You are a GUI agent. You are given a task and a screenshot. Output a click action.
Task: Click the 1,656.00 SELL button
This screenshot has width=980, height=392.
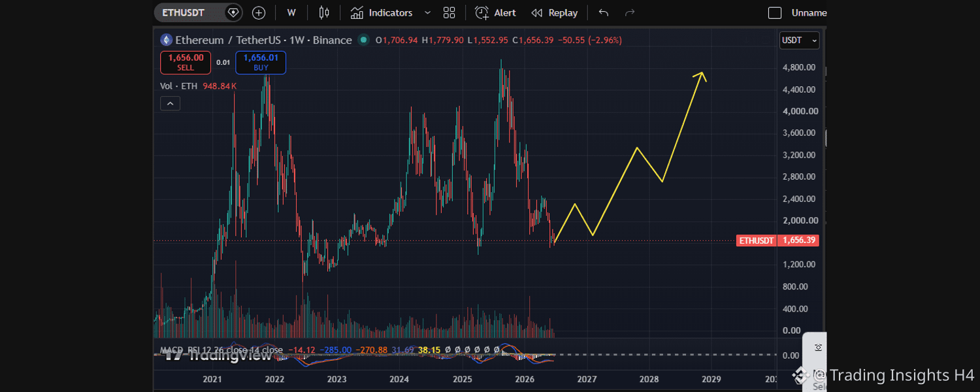(186, 62)
